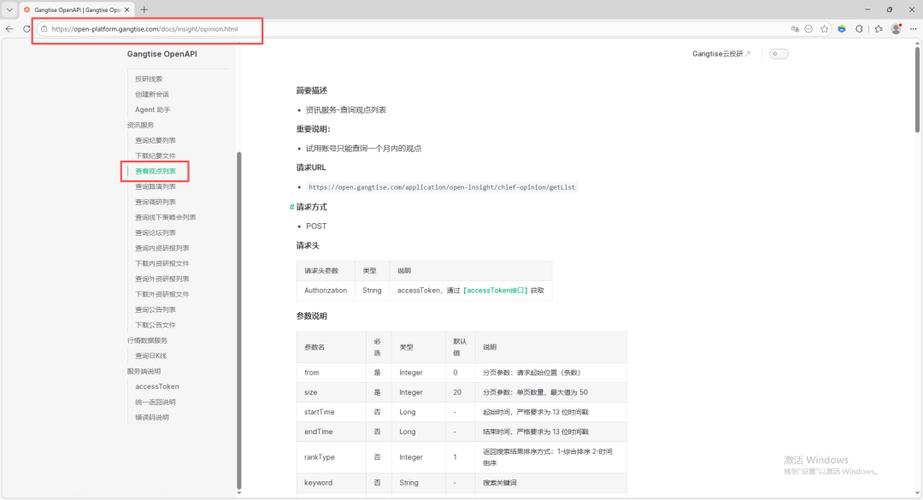Click the size parameter name cell

click(x=331, y=392)
